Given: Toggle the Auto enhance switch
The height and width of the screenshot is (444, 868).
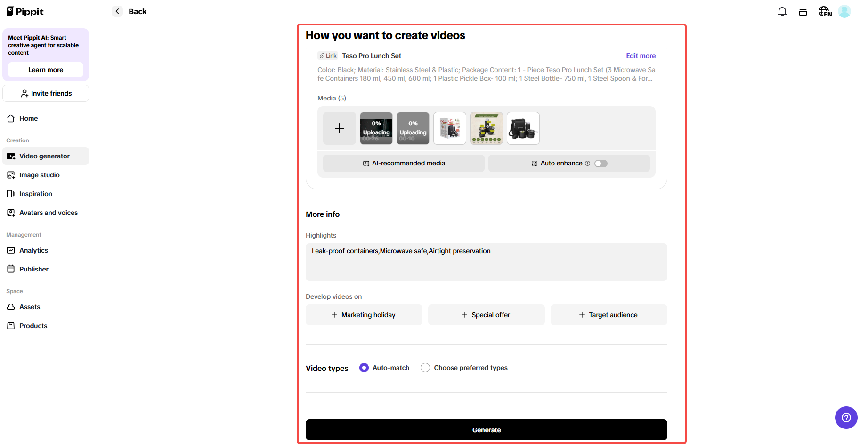Looking at the screenshot, I should coord(601,164).
